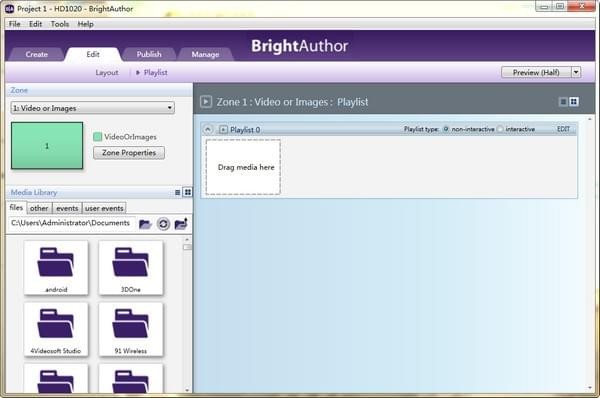
Task: Click Media Library scrollbar down arrow
Action: click(187, 390)
